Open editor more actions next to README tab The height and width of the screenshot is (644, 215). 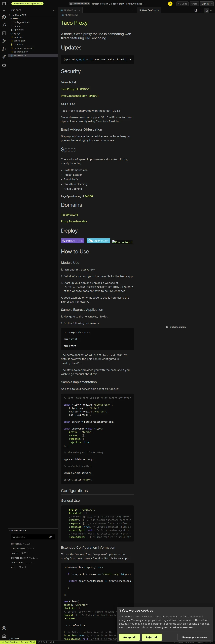(x=133, y=10)
